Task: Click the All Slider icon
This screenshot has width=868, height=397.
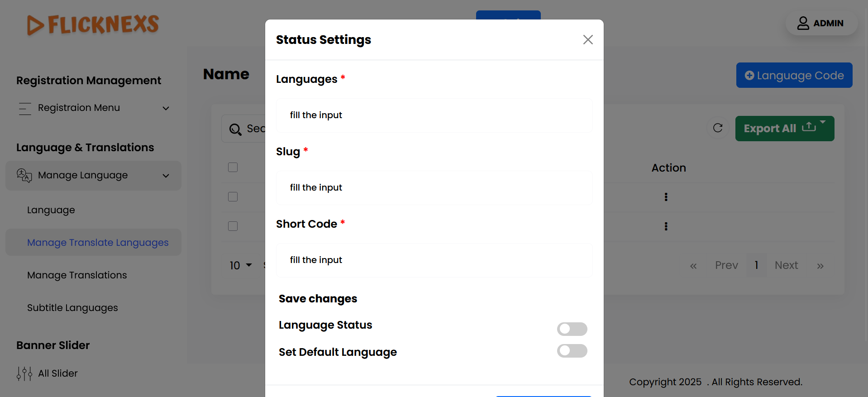Action: pyautogui.click(x=24, y=373)
